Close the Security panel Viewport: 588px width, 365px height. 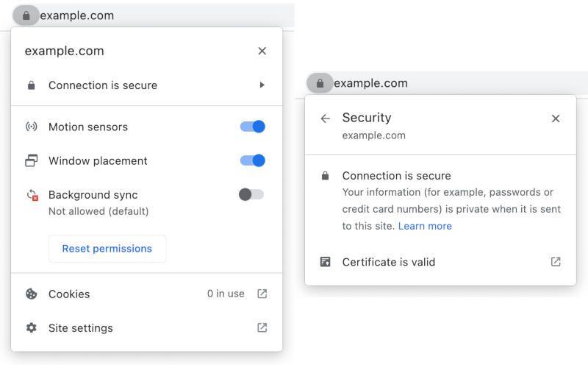[556, 118]
